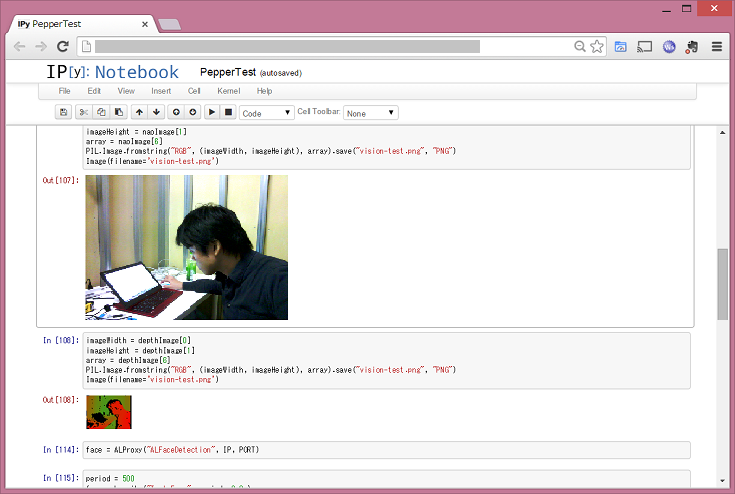The image size is (735, 494).
Task: Click the zoom magnifier icon in address bar
Action: pyautogui.click(x=580, y=46)
